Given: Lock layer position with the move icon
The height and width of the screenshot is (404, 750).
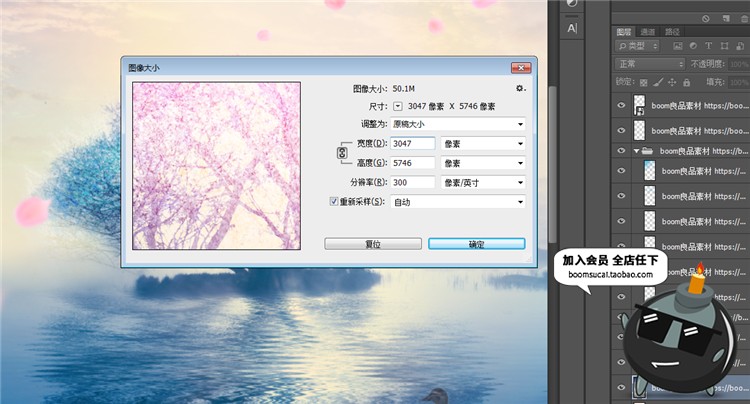Looking at the screenshot, I should [672, 83].
